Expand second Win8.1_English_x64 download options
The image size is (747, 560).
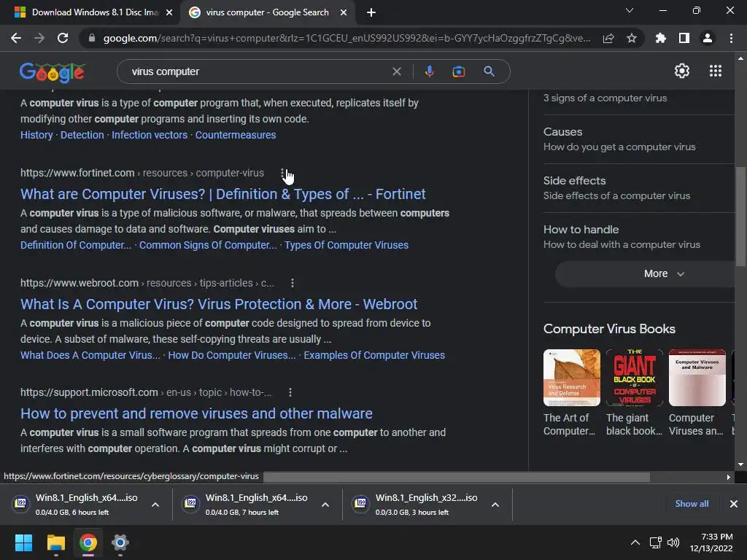(325, 505)
